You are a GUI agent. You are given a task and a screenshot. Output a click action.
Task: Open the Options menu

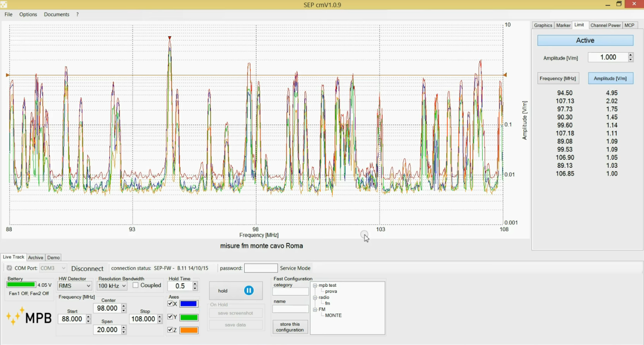28,14
